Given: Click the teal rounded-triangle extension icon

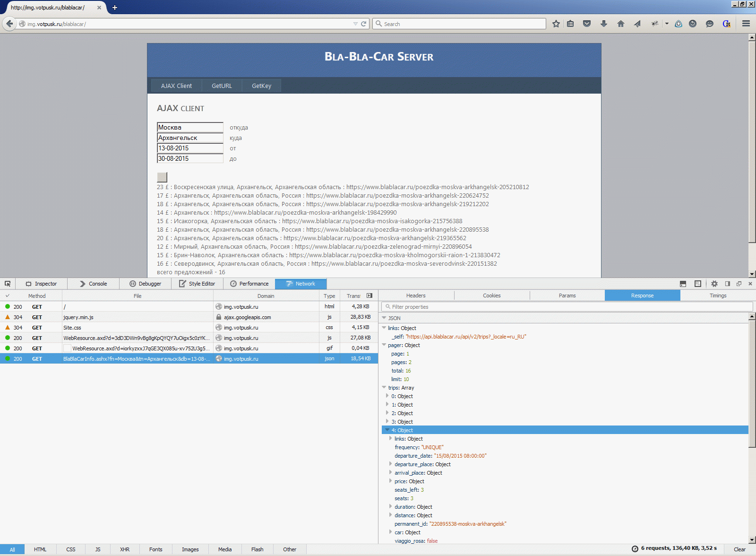Looking at the screenshot, I should [x=679, y=24].
